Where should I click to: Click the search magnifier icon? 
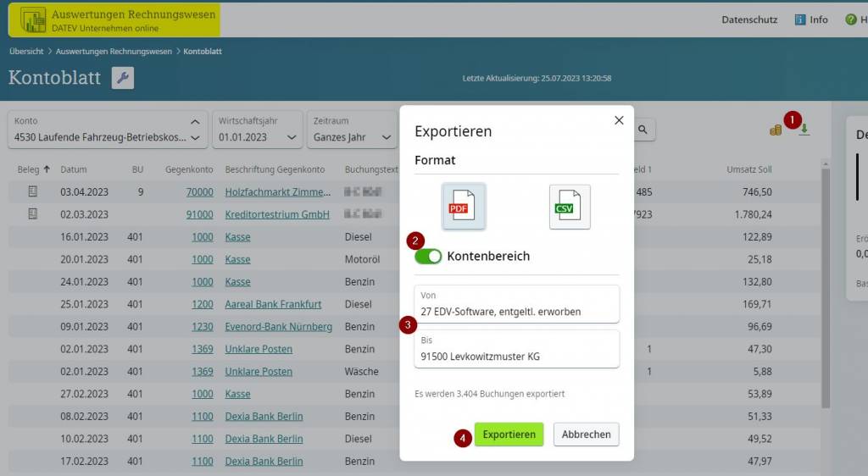pos(643,130)
